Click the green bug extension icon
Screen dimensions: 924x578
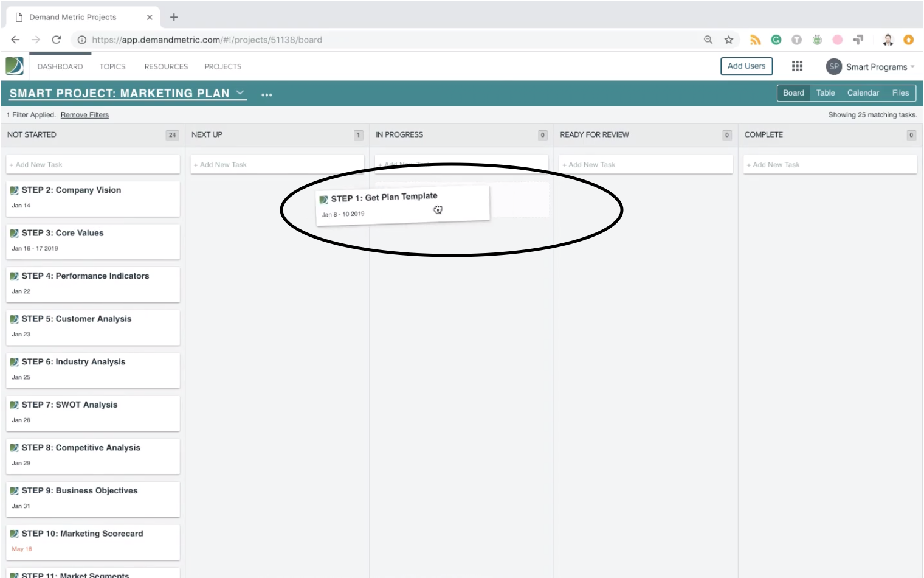pos(817,40)
